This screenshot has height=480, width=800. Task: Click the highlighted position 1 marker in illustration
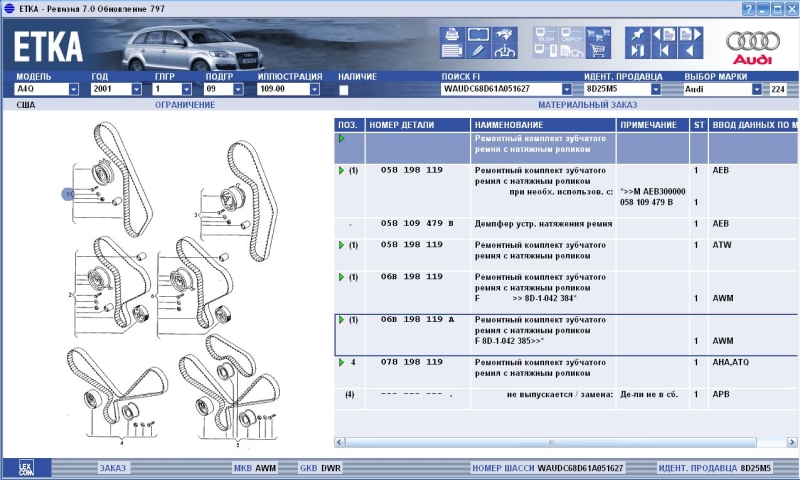68,194
